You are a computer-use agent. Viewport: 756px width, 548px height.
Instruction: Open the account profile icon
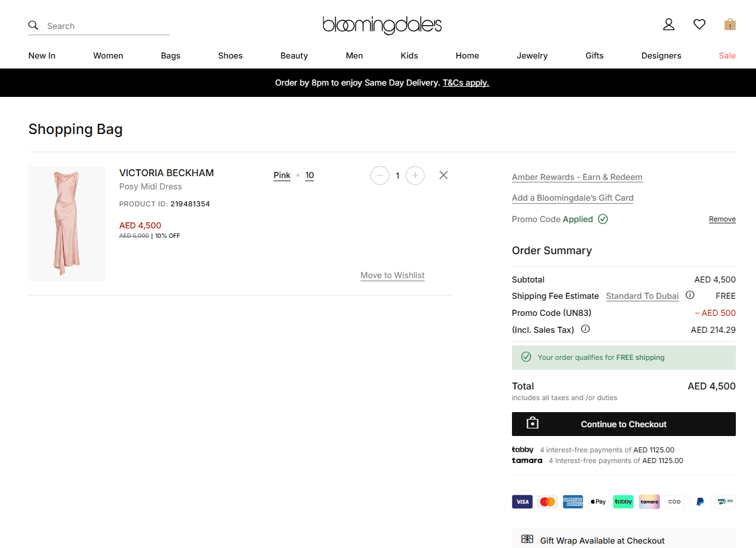coord(669,25)
